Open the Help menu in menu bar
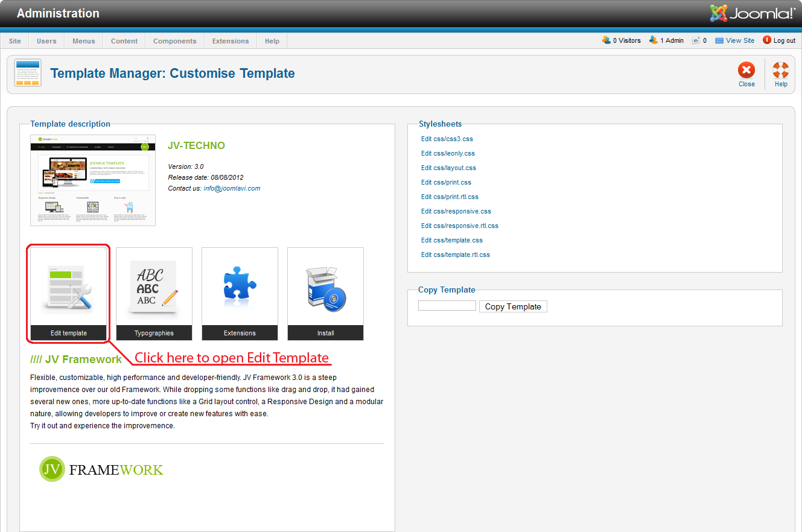The height and width of the screenshot is (532, 802). [272, 41]
